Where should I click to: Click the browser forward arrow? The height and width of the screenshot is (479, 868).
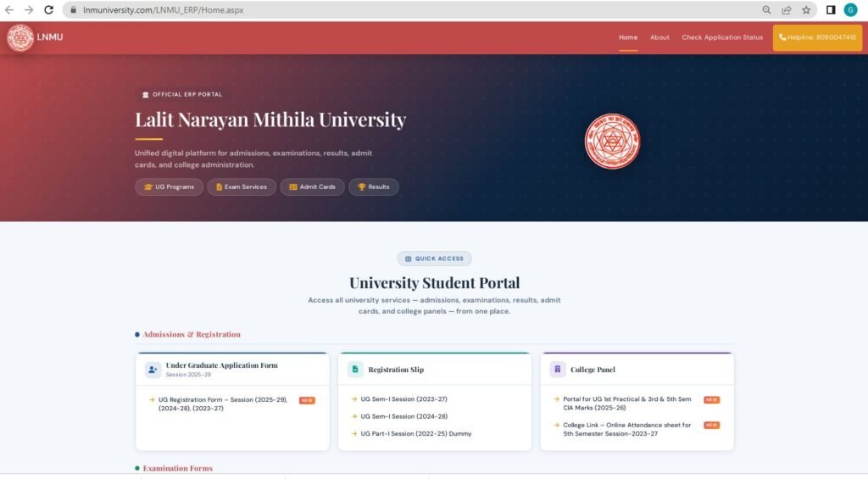click(29, 10)
